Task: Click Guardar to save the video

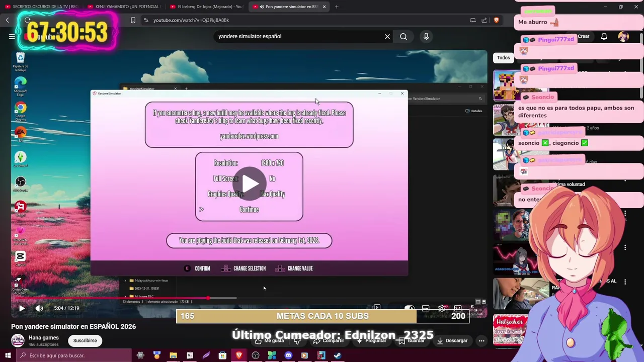Action: [412, 340]
